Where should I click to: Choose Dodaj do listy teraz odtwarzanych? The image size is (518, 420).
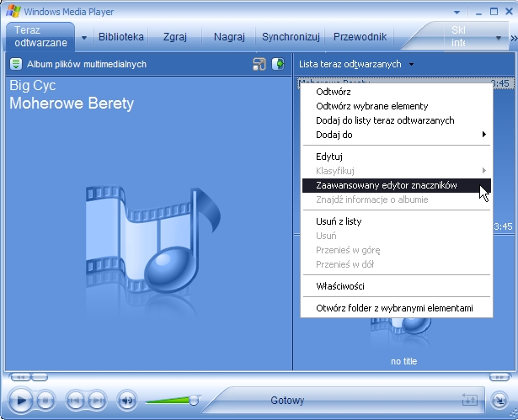397,120
